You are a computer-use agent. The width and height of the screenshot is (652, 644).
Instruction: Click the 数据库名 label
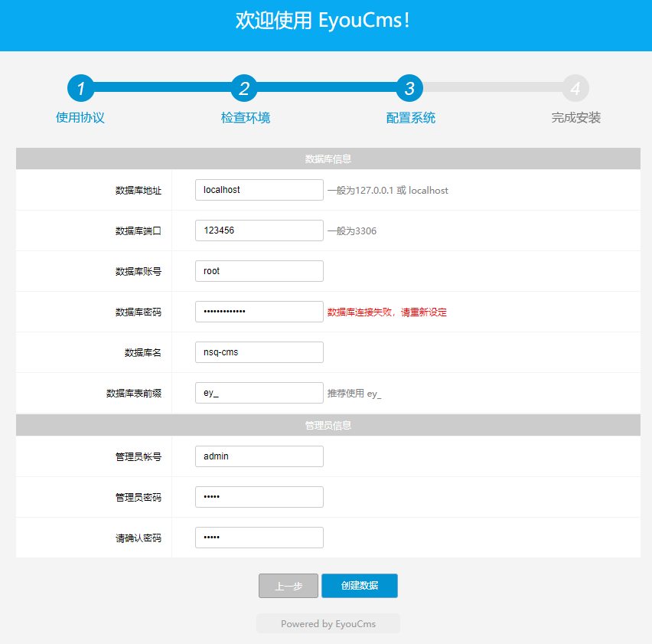pos(142,353)
